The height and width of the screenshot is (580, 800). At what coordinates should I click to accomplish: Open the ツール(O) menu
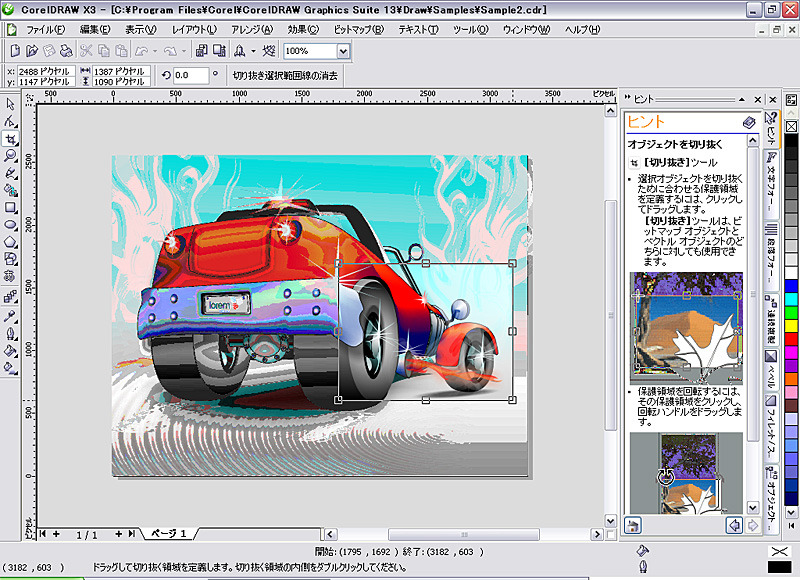(x=470, y=30)
